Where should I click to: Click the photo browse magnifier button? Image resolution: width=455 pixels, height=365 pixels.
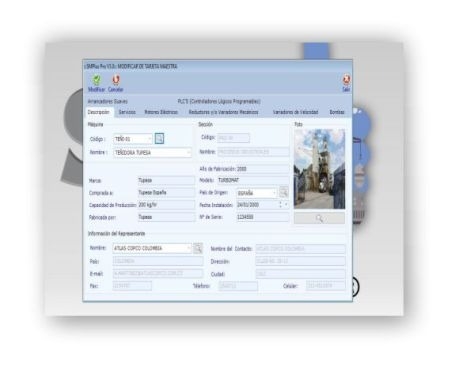[319, 218]
